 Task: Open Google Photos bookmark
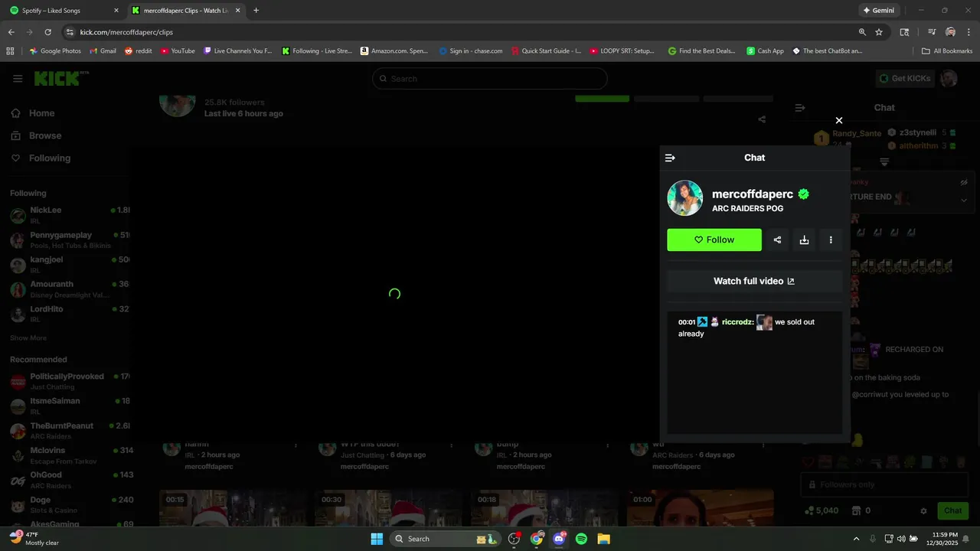[54, 51]
